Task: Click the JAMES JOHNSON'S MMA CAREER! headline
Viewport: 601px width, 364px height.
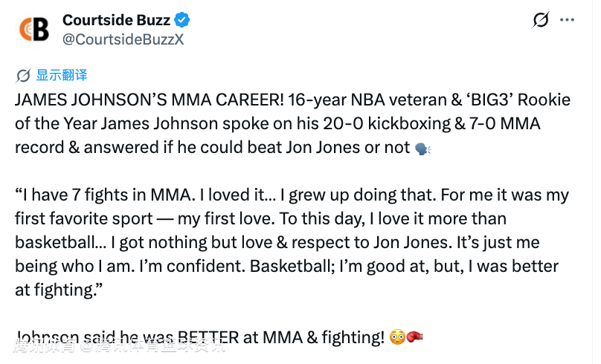Action: (x=150, y=100)
